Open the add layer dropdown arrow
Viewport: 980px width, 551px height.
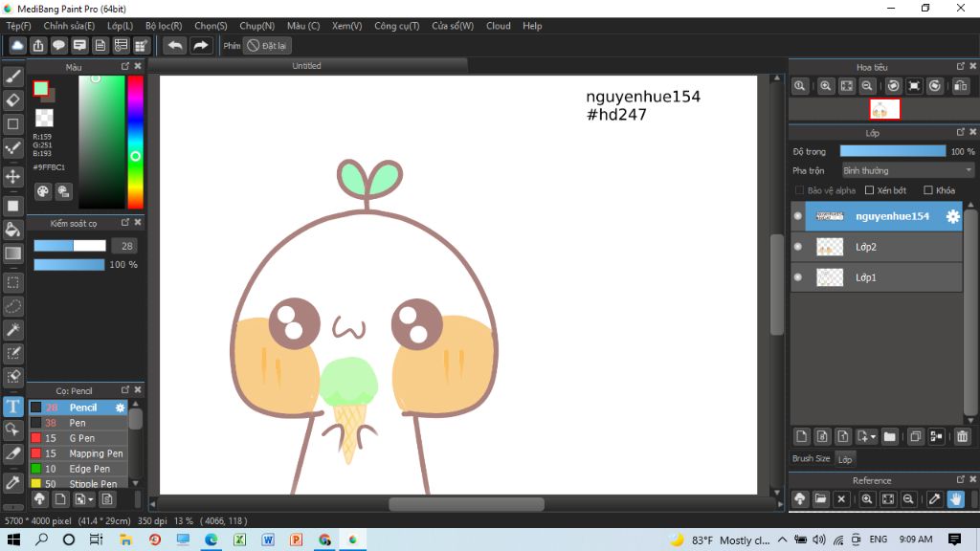coord(873,436)
